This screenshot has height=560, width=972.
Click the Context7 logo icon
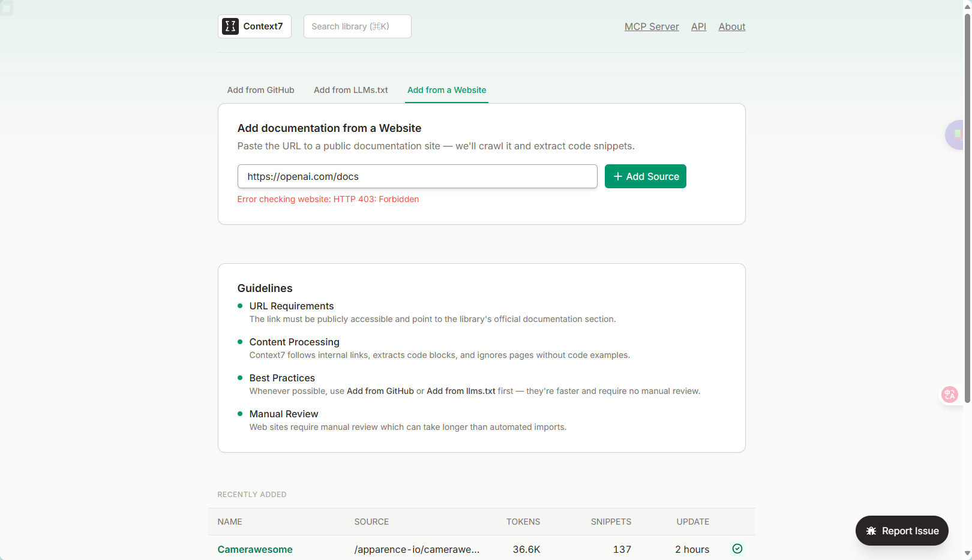[230, 26]
